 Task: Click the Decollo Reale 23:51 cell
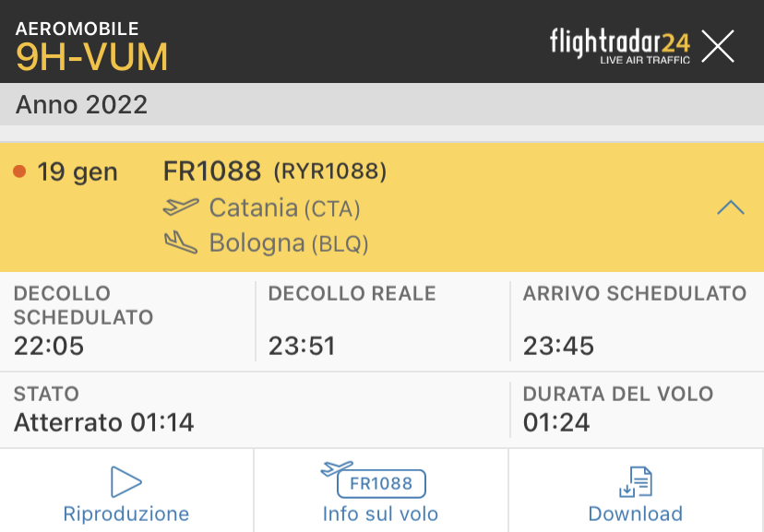[380, 321]
